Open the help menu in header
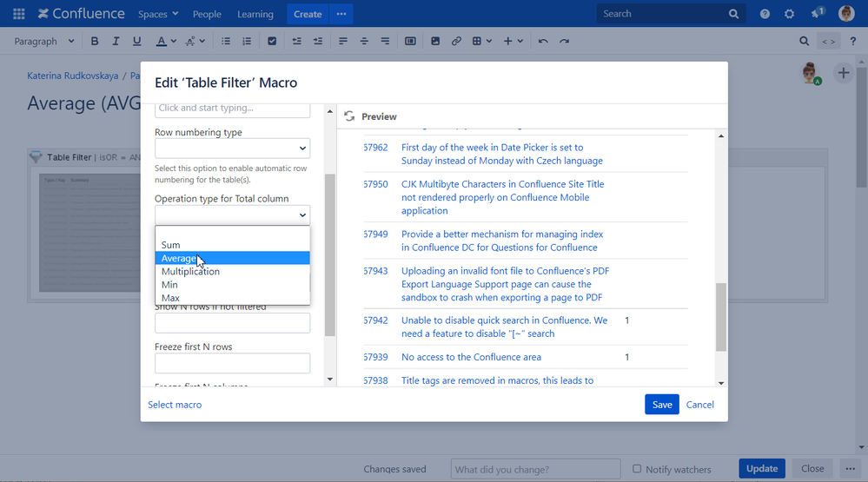 click(x=765, y=14)
